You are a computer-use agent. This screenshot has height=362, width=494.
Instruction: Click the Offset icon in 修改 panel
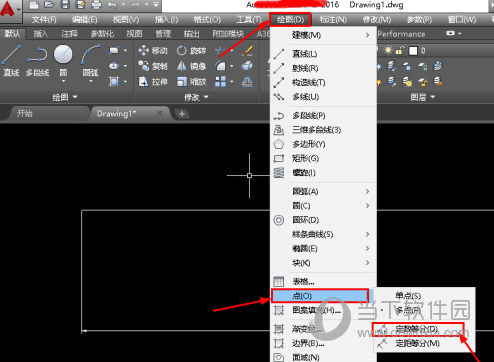click(x=247, y=81)
